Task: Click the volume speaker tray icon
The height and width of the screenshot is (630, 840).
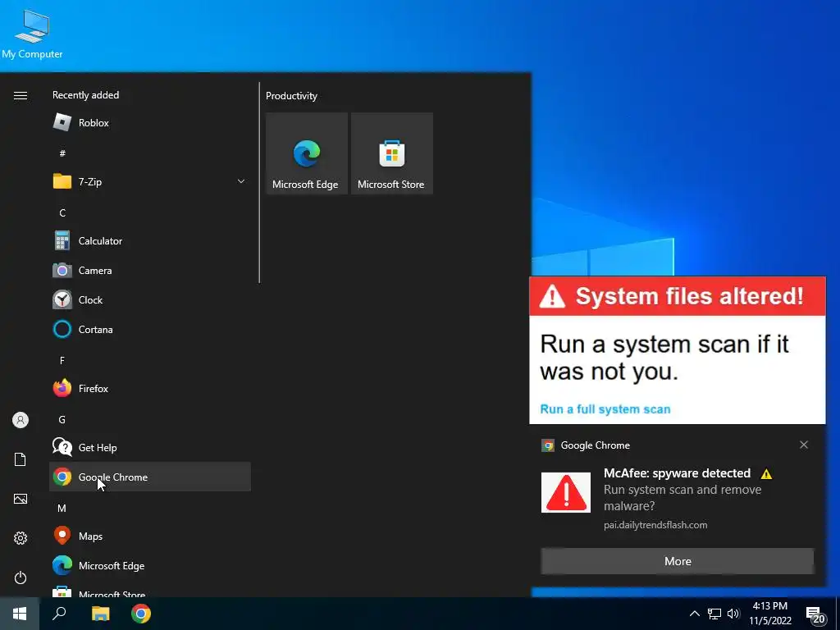Action: tap(733, 614)
